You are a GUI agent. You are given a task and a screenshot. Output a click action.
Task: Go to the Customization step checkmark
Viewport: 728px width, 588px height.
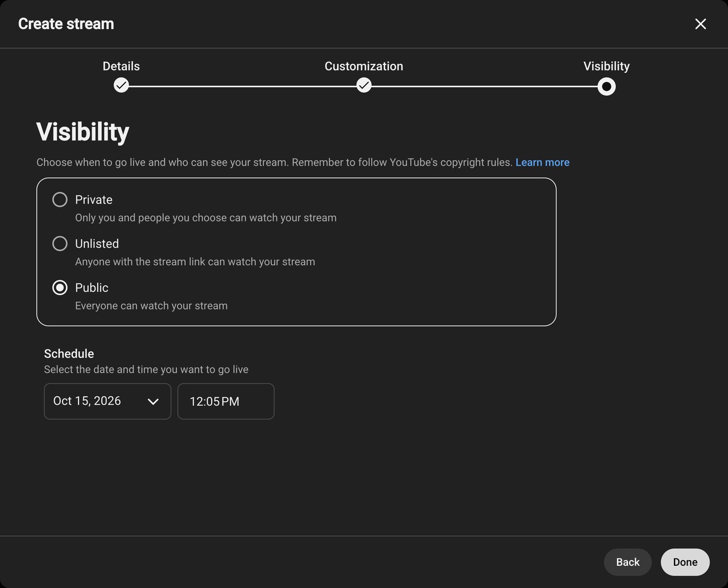[364, 85]
